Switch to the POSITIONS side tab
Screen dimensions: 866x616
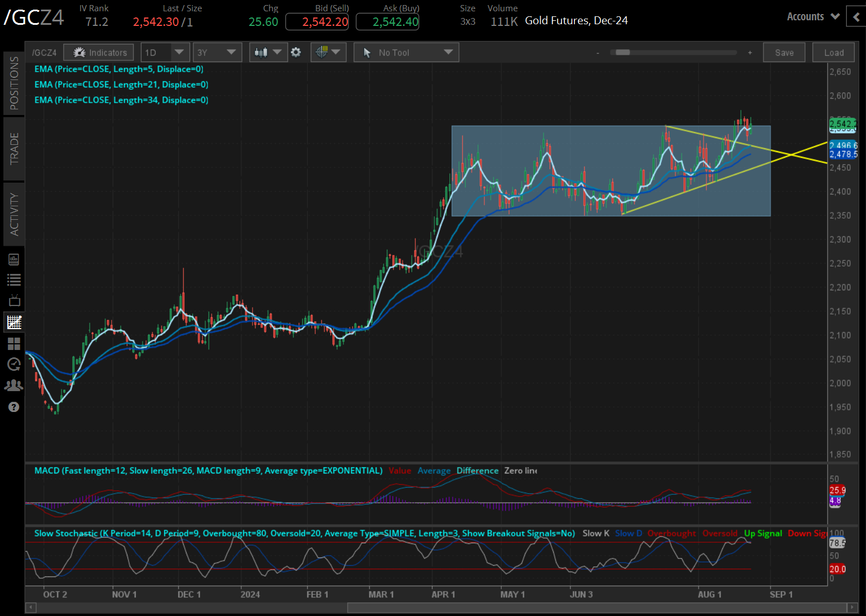click(14, 83)
